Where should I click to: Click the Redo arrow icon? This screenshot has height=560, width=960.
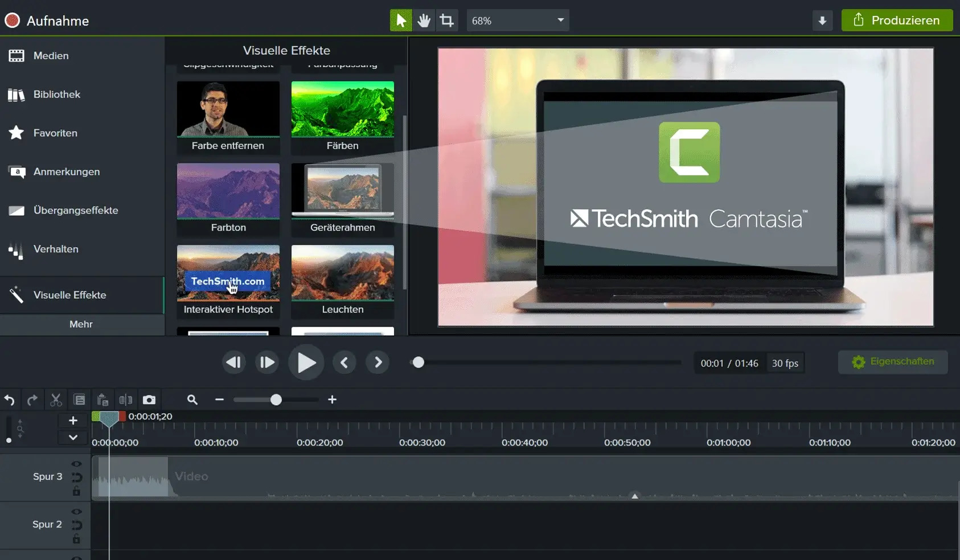[x=32, y=400]
